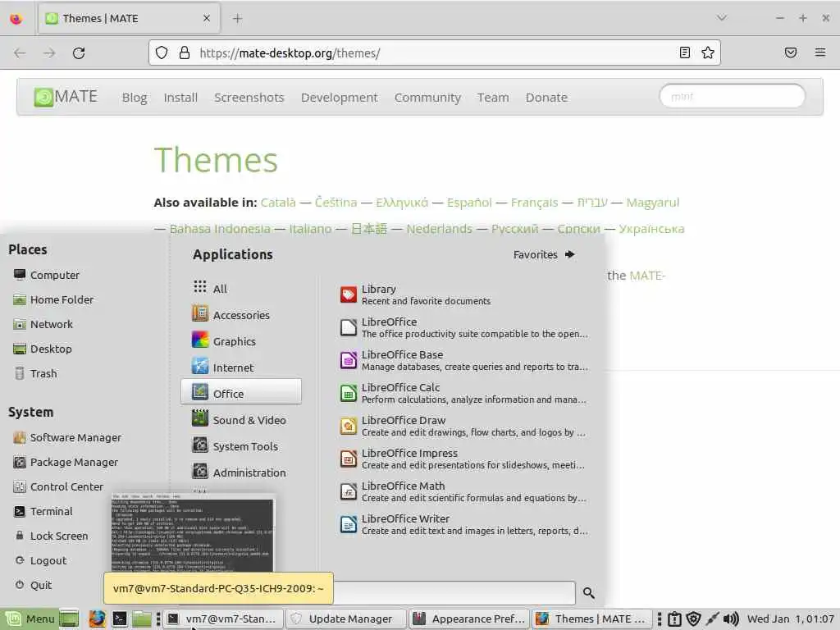Image resolution: width=840 pixels, height=630 pixels.
Task: Switch page language to Français
Action: 534,203
